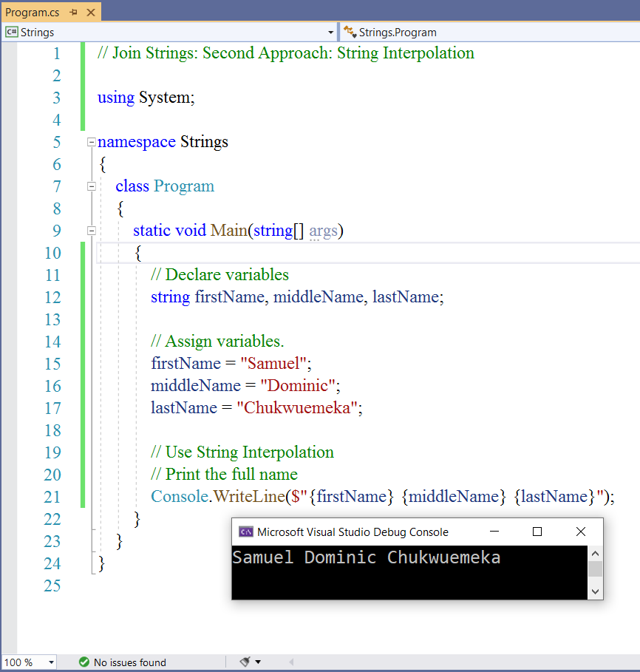Image resolution: width=640 pixels, height=672 pixels.
Task: Click the console output Samuel Dominic Chukwuemeka
Action: (x=367, y=557)
